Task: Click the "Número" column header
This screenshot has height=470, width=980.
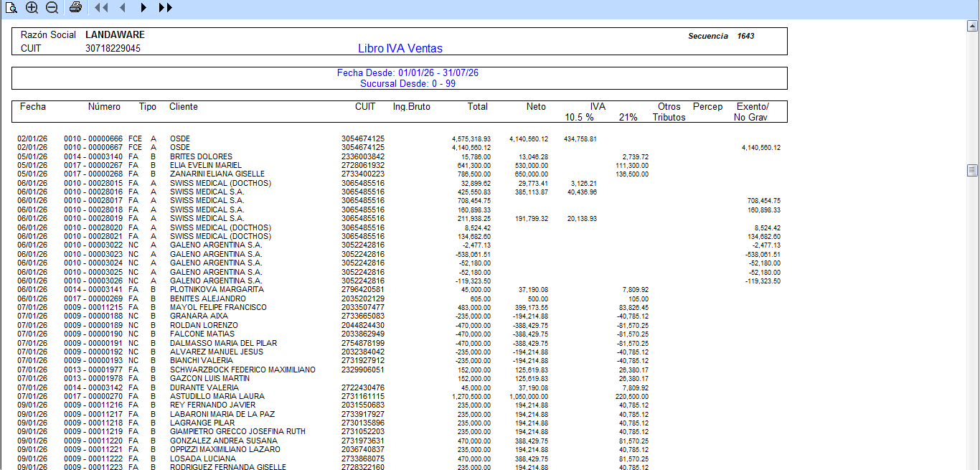Action: pos(104,107)
